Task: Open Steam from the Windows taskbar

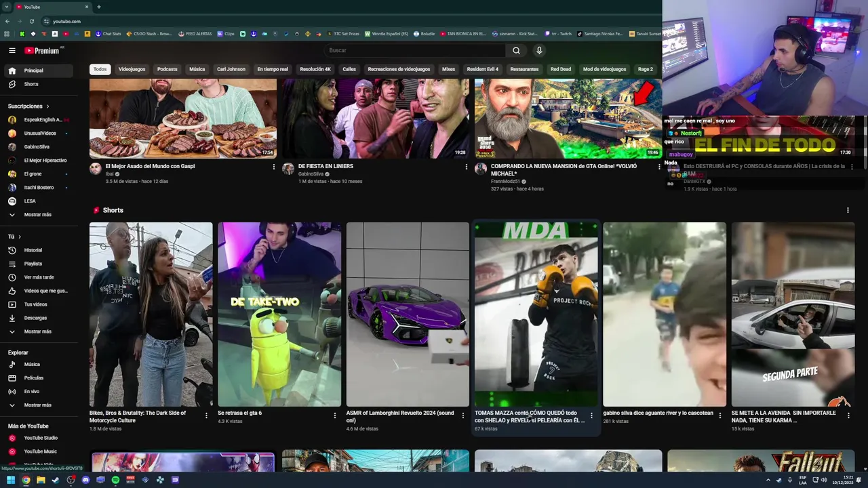Action: (x=56, y=480)
